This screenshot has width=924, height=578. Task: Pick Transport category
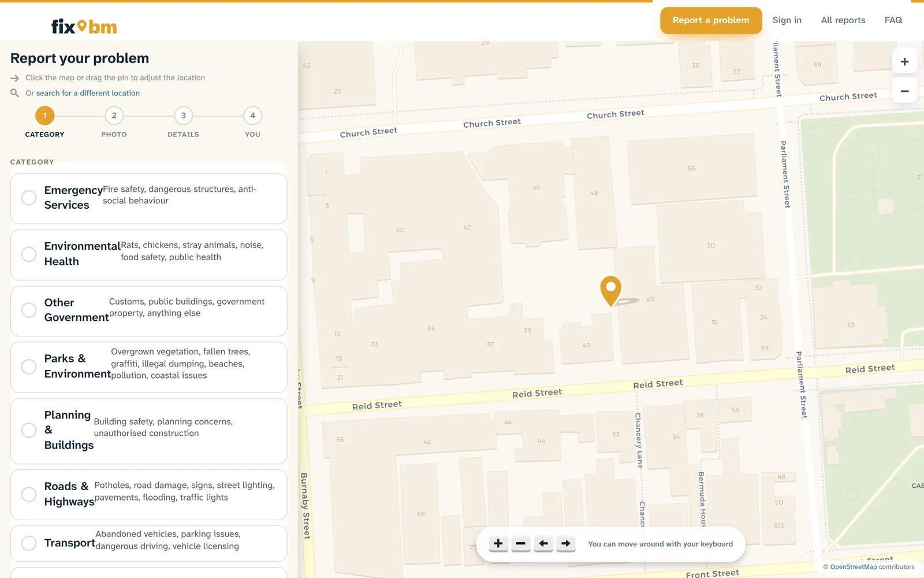(x=148, y=543)
